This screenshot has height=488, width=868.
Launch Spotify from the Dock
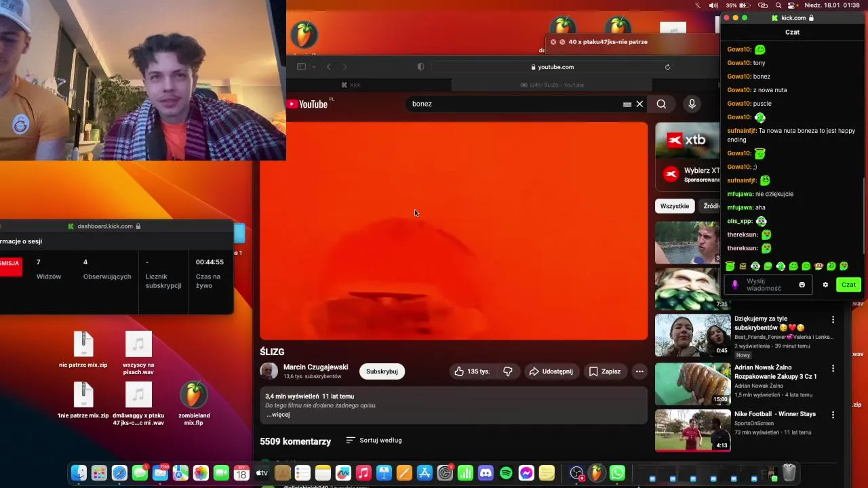(506, 473)
